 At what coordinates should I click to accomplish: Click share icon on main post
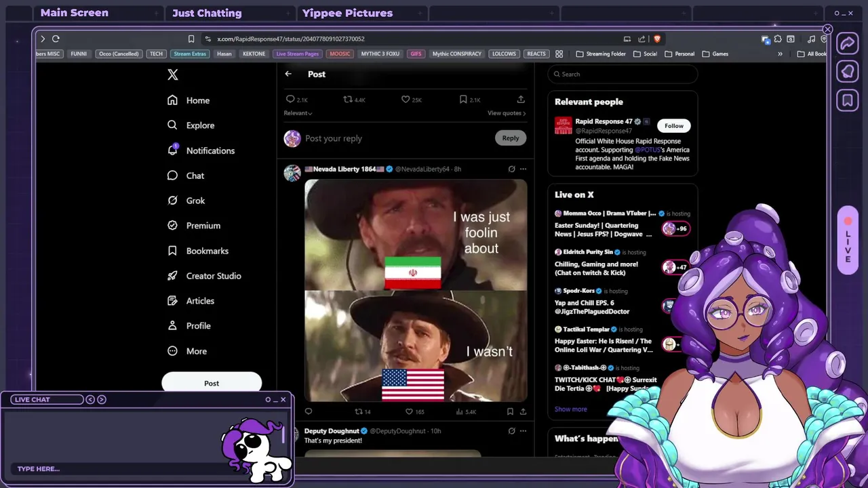521,100
